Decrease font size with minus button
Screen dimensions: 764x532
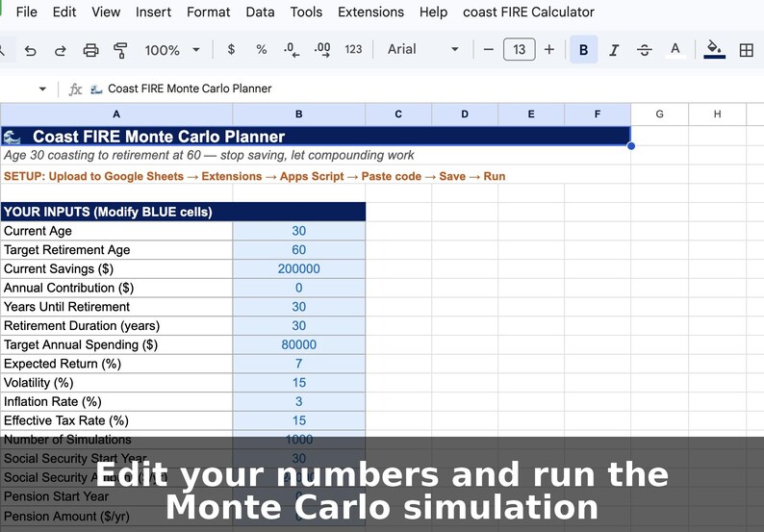[488, 49]
